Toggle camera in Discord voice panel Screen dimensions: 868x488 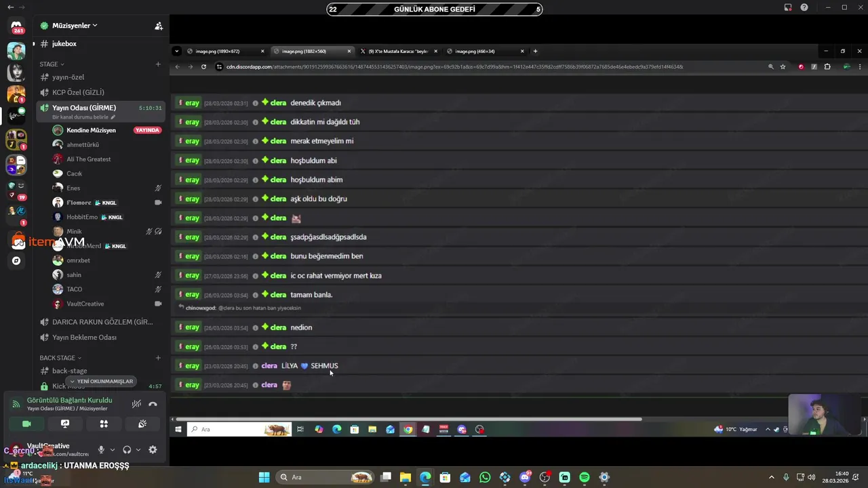tap(26, 424)
